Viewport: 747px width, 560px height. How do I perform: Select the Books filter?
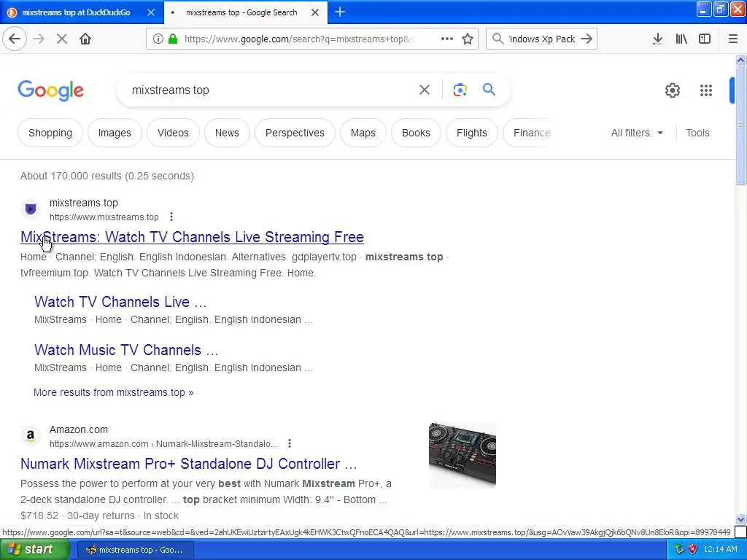[x=415, y=133]
